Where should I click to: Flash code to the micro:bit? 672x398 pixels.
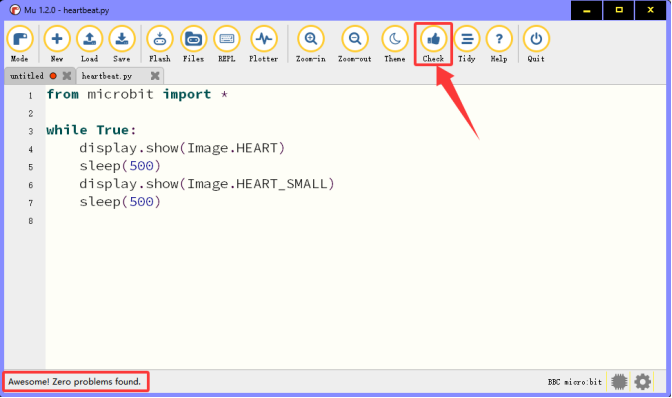(x=159, y=44)
